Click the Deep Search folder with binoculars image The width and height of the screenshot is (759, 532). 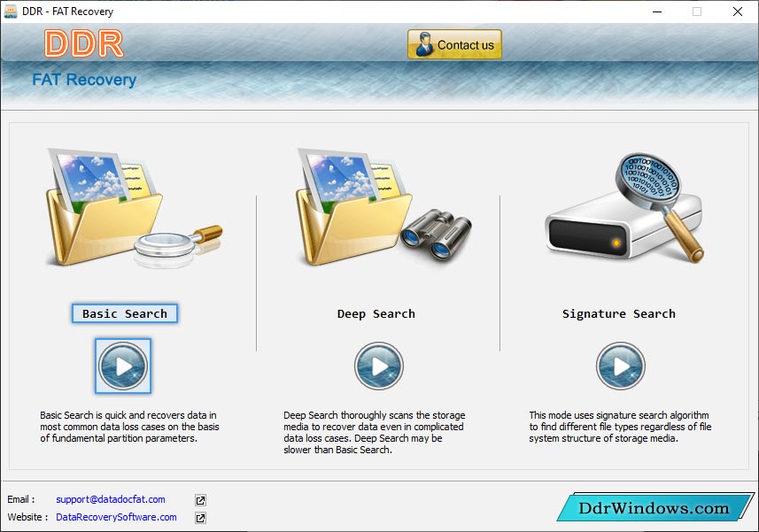pyautogui.click(x=383, y=206)
